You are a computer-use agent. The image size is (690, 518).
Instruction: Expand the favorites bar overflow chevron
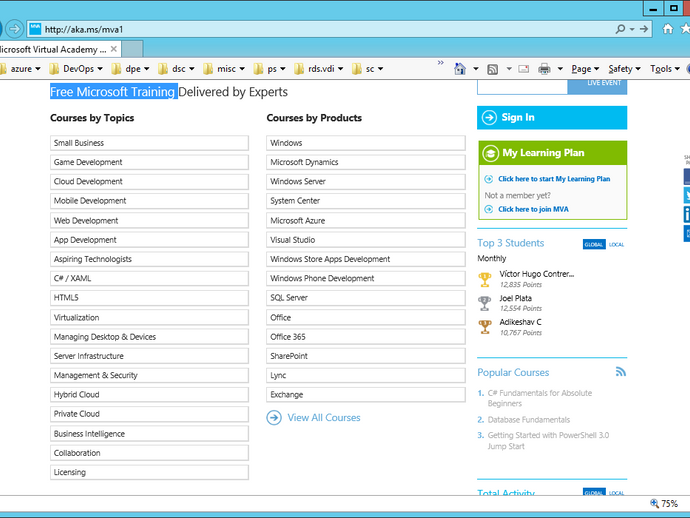coord(440,63)
